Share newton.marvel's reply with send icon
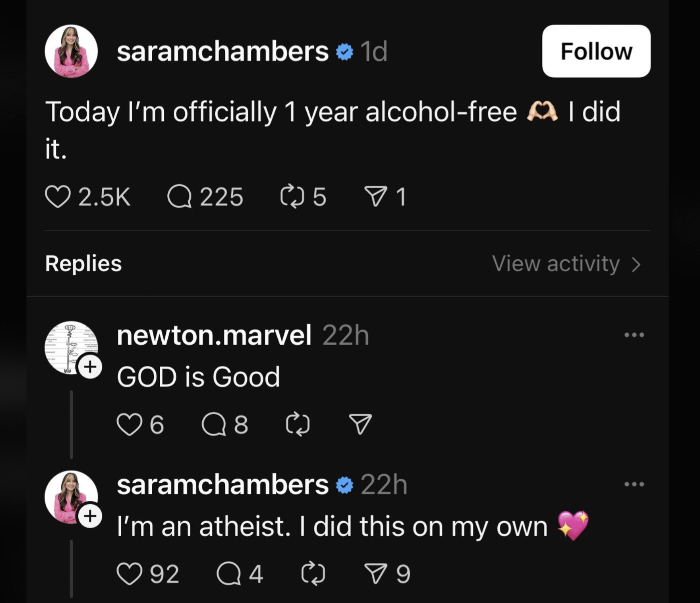Viewport: 700px width, 603px height. pyautogui.click(x=360, y=424)
